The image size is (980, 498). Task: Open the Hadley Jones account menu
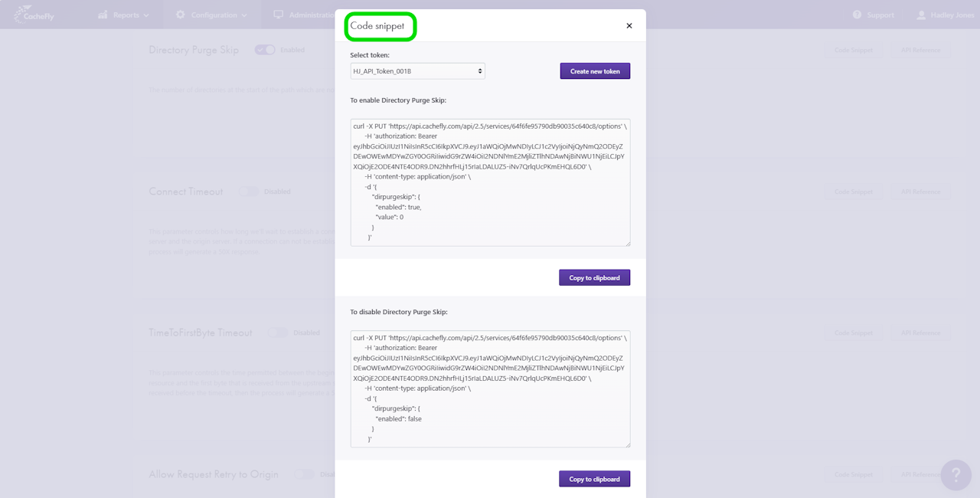pos(952,15)
